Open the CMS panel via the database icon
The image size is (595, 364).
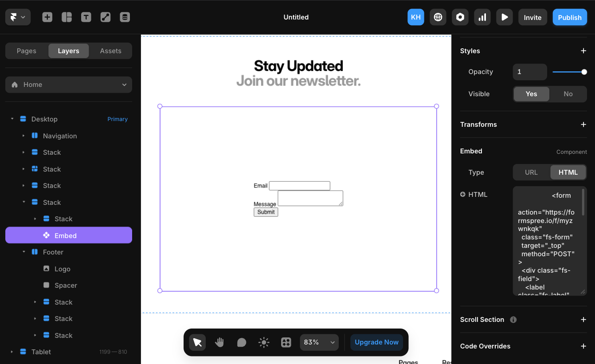tap(125, 17)
